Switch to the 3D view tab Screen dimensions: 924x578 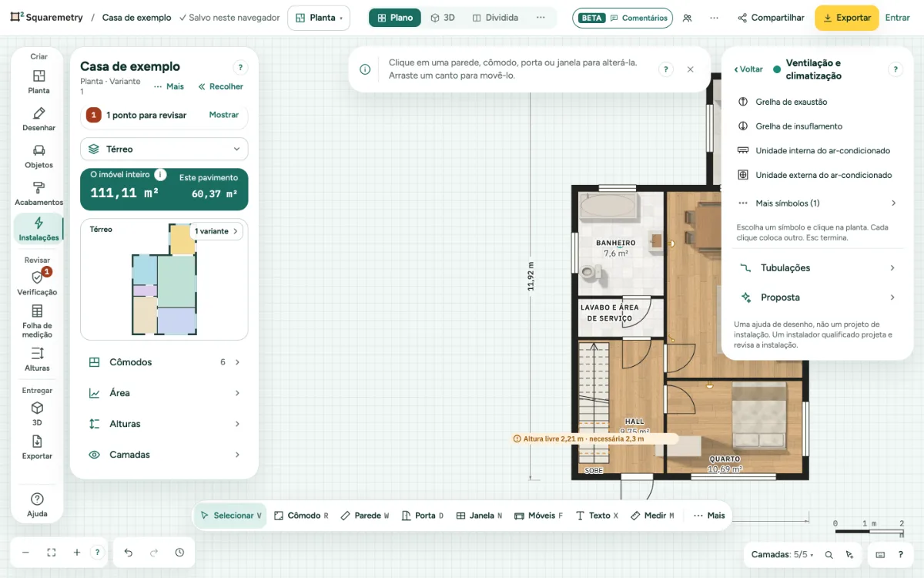coord(443,18)
